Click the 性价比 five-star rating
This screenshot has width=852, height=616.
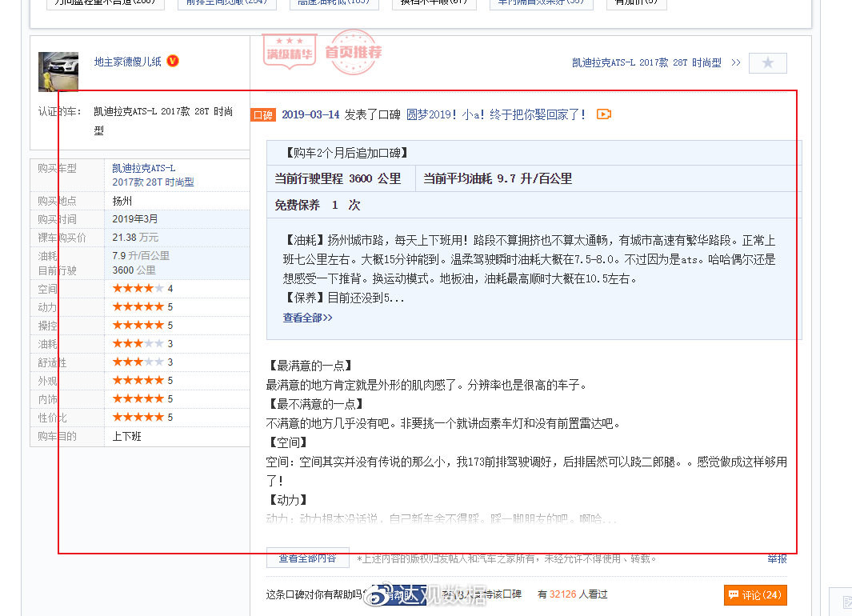(x=138, y=417)
